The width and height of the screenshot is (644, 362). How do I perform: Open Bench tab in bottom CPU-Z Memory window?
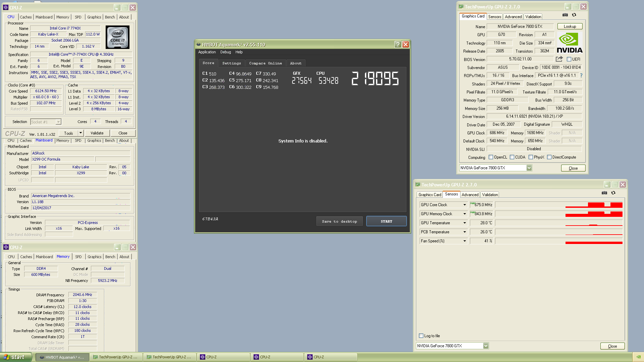click(110, 257)
